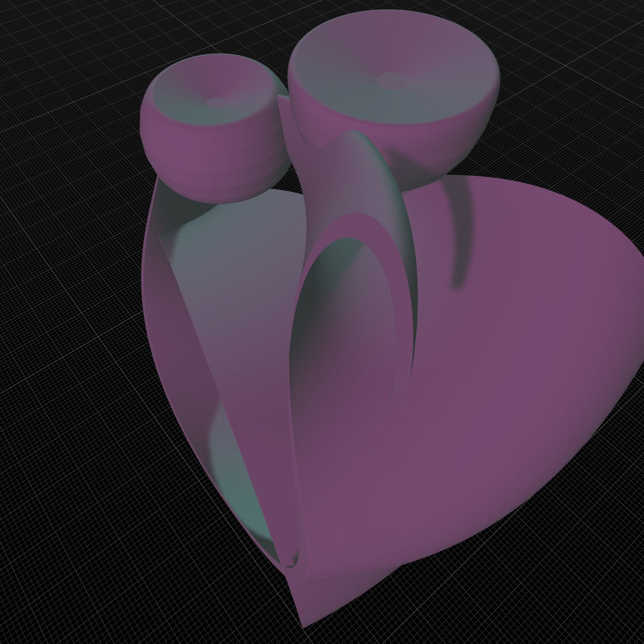The height and width of the screenshot is (644, 644).
Task: Select the arched handle loop below the large bowl
Action: tap(353, 267)
